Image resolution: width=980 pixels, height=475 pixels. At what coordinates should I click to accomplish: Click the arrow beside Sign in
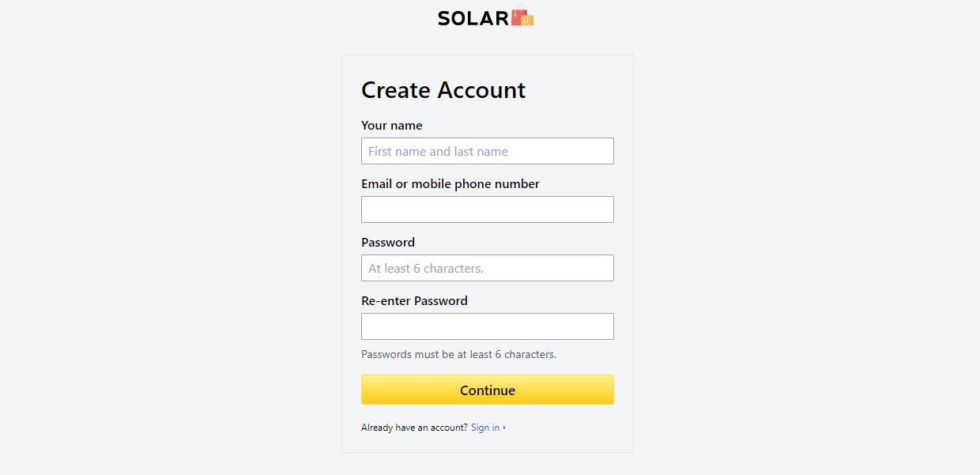[504, 428]
